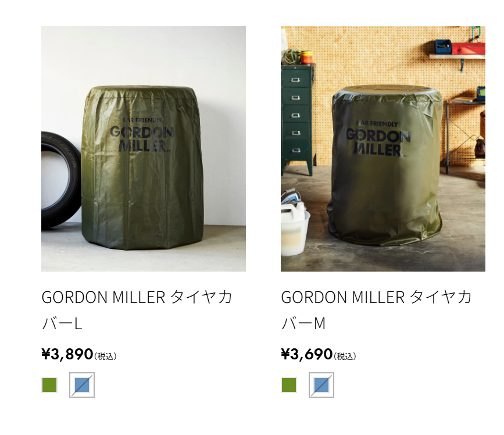Click the tire cover M garage photo
This screenshot has width=504, height=435.
pyautogui.click(x=383, y=149)
